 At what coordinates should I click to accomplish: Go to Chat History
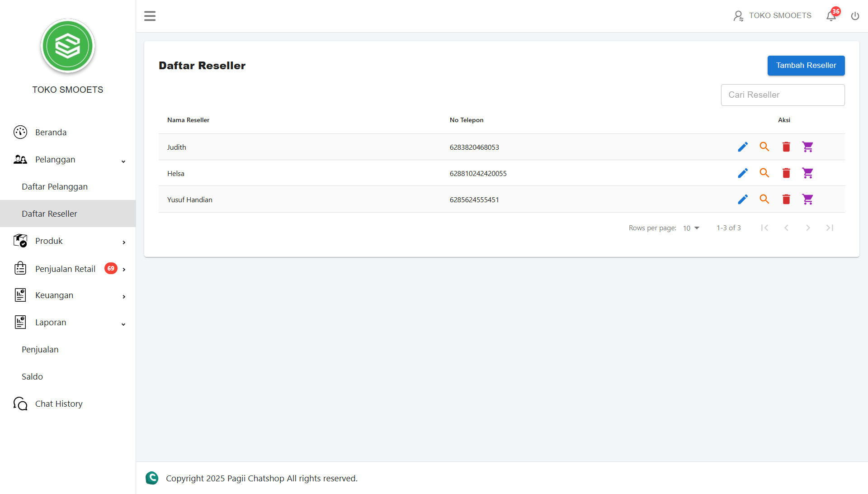click(59, 404)
